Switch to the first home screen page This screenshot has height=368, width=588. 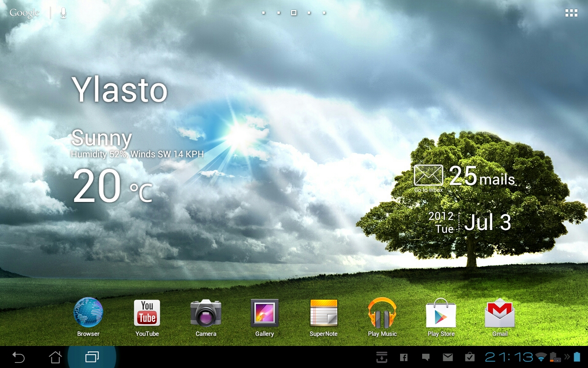pos(263,13)
